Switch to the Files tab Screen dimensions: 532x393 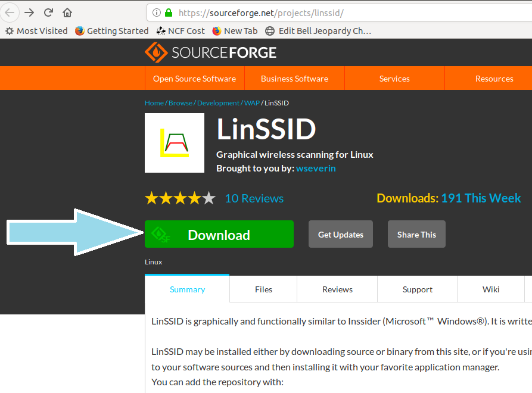[263, 289]
